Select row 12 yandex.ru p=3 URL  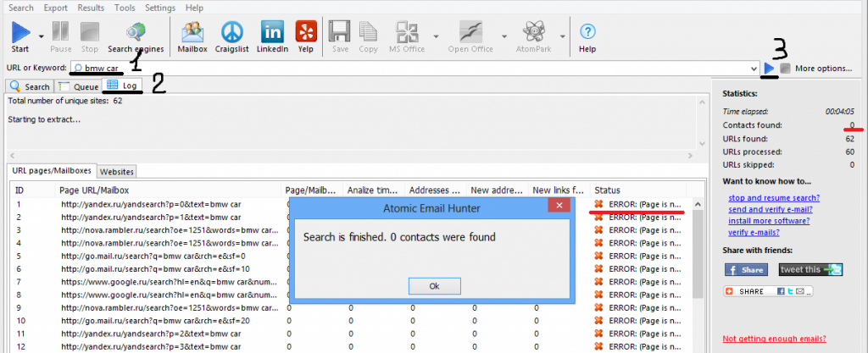click(151, 347)
